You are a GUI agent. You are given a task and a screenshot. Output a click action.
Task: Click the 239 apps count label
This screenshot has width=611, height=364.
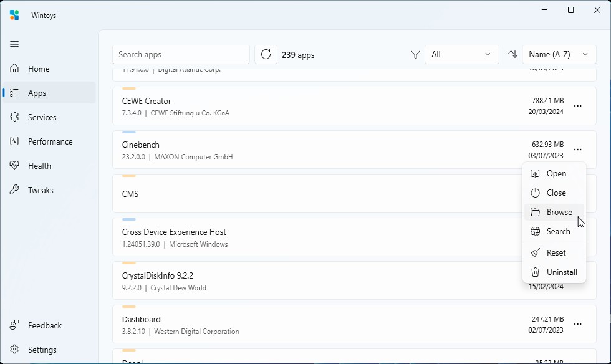click(x=298, y=55)
